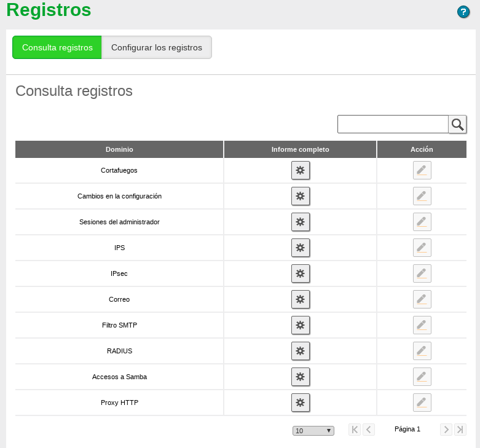This screenshot has height=448, width=480.
Task: Click the Registros page title
Action: click(49, 9)
